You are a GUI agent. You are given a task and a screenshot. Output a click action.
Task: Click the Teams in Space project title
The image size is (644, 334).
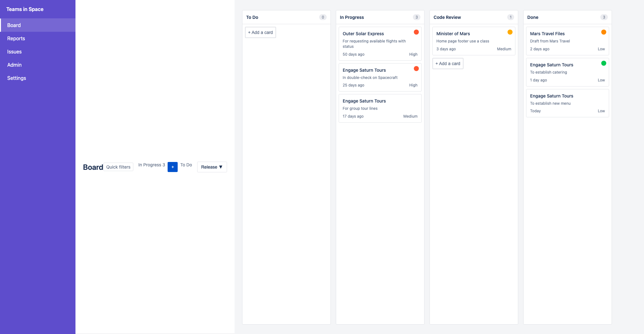tap(25, 9)
